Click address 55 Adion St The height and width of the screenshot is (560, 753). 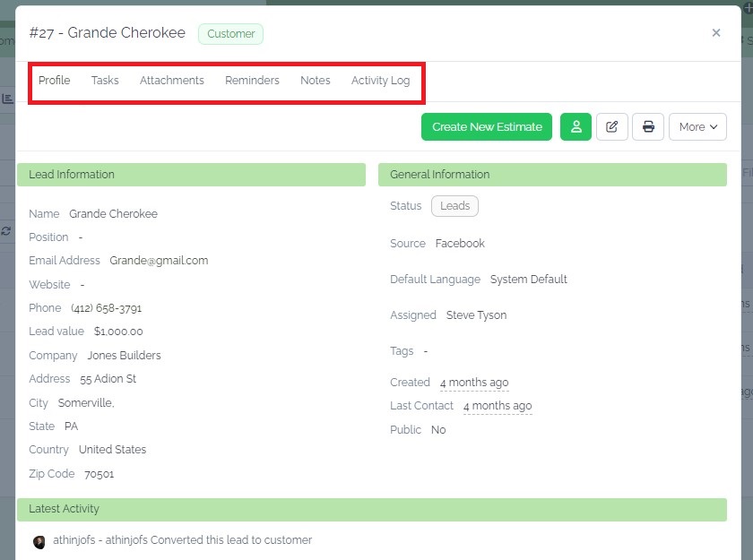click(x=108, y=379)
